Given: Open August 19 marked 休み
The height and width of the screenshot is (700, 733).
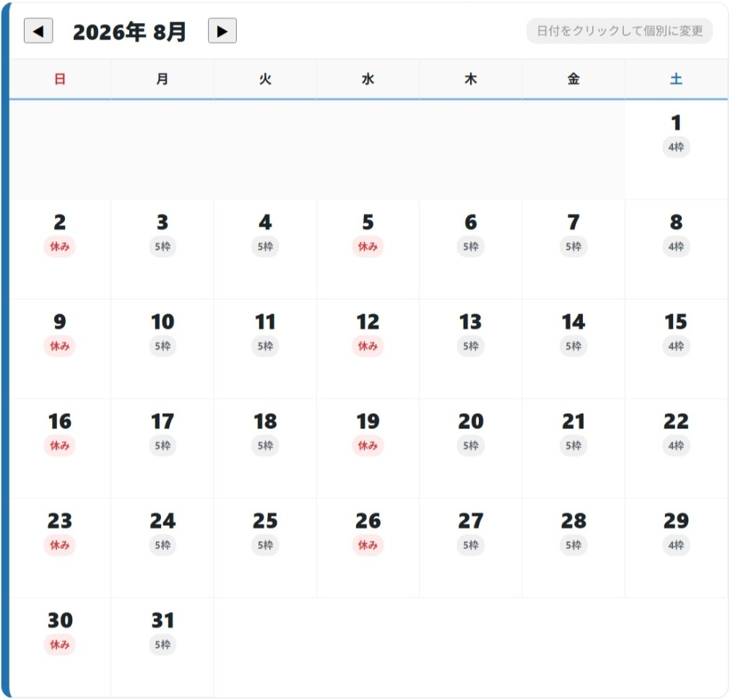Looking at the screenshot, I should pyautogui.click(x=368, y=449).
